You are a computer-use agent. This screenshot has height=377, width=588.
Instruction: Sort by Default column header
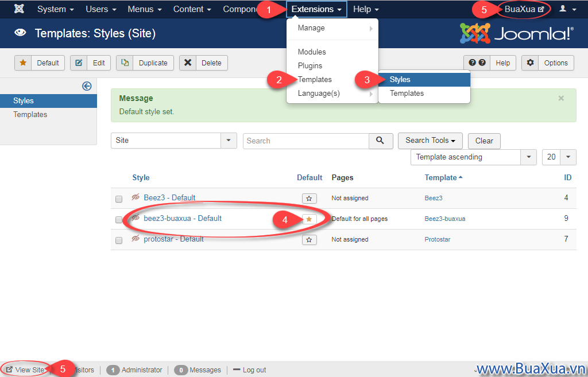tap(310, 178)
